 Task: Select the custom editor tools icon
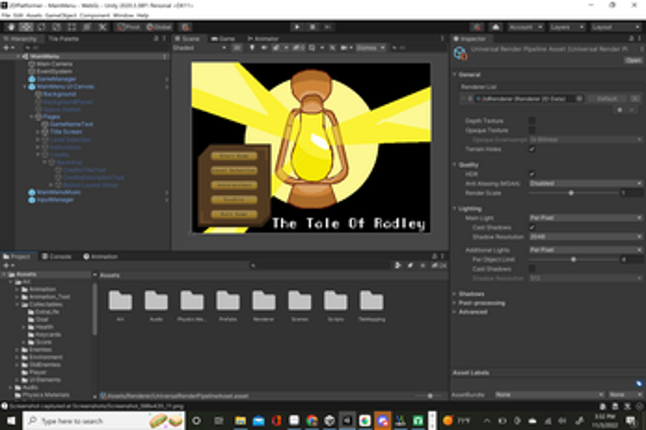[x=102, y=27]
